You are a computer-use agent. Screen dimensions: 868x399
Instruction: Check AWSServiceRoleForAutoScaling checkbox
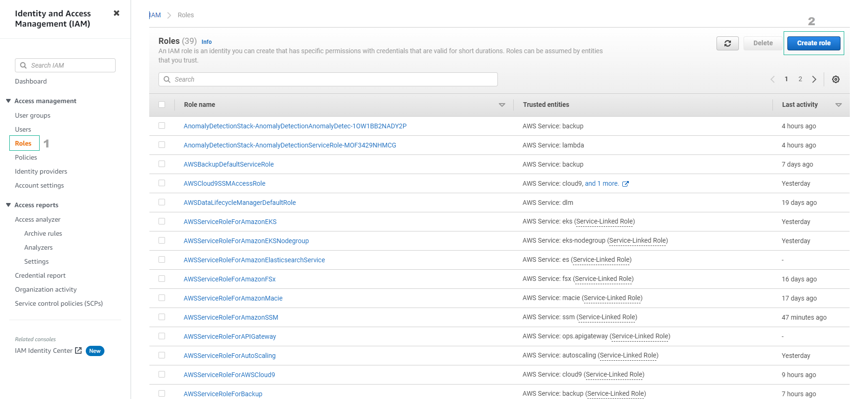tap(162, 355)
